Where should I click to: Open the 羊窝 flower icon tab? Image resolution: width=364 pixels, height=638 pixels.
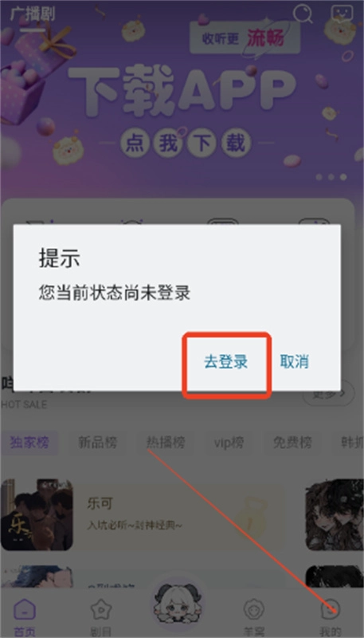pyautogui.click(x=254, y=609)
